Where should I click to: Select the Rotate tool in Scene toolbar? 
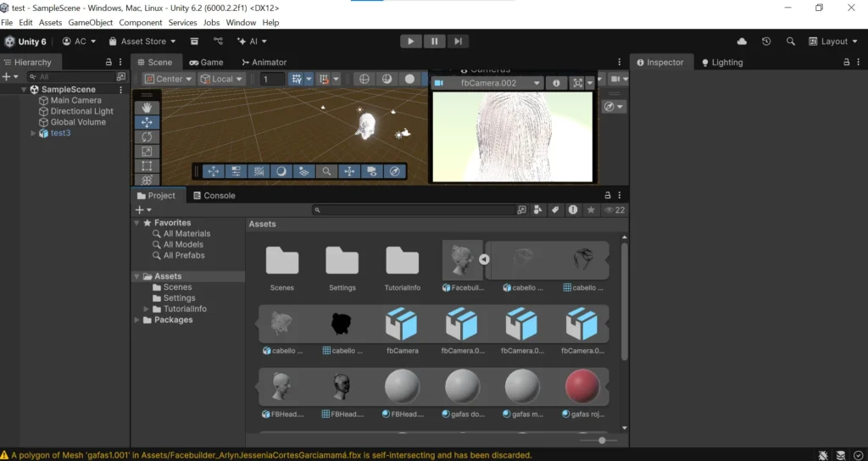tap(147, 136)
